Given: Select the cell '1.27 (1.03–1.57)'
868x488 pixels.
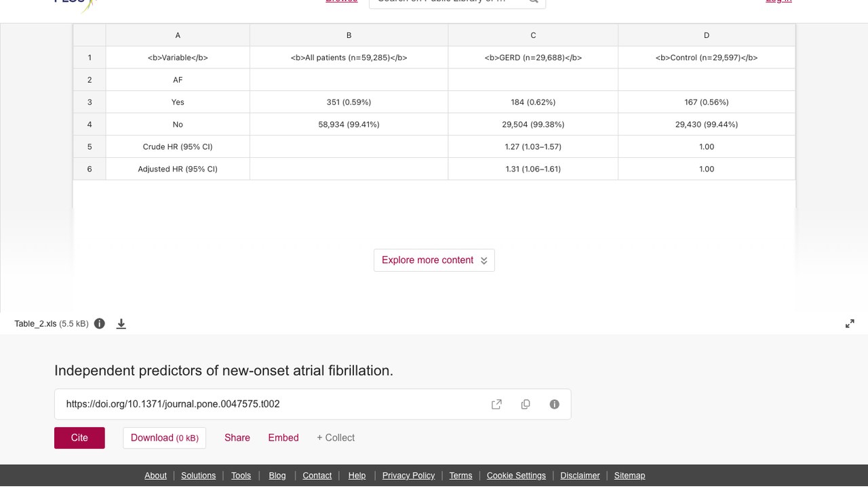Looking at the screenshot, I should [533, 146].
